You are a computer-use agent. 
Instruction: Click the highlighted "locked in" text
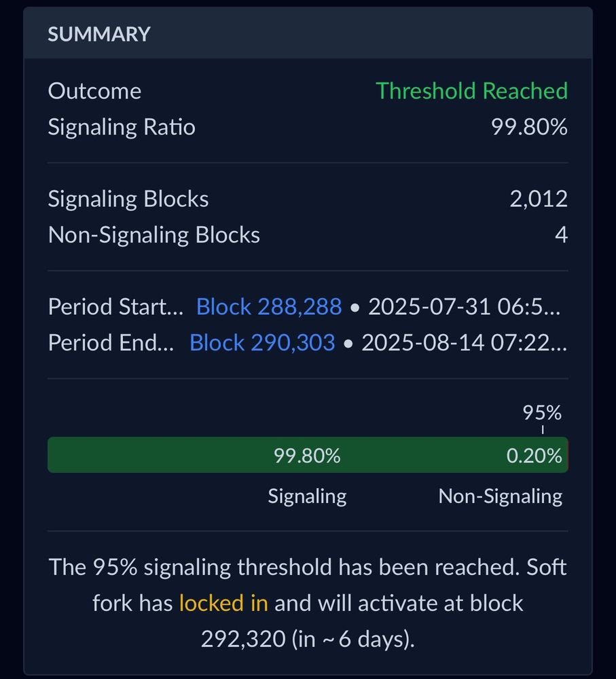(x=223, y=603)
